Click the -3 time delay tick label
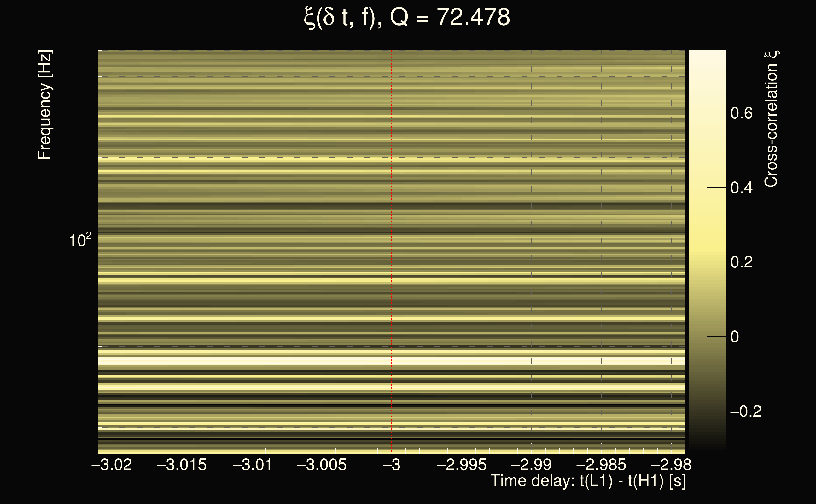 coord(392,465)
